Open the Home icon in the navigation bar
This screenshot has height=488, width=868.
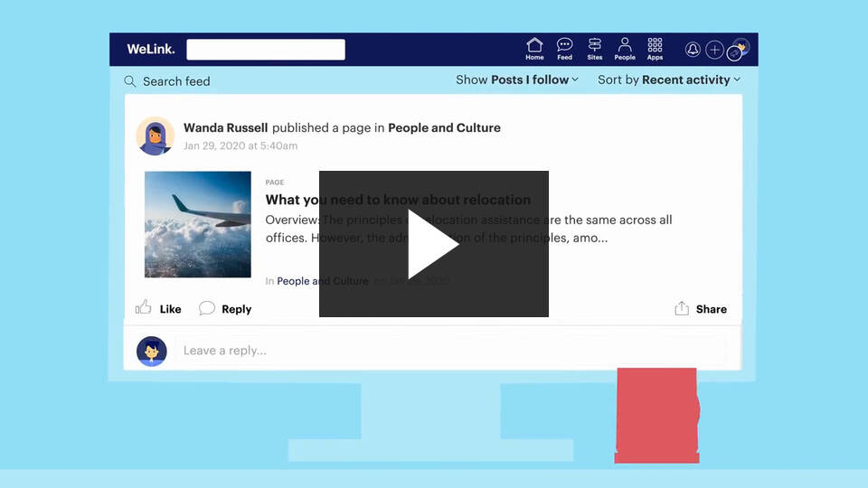tap(534, 49)
